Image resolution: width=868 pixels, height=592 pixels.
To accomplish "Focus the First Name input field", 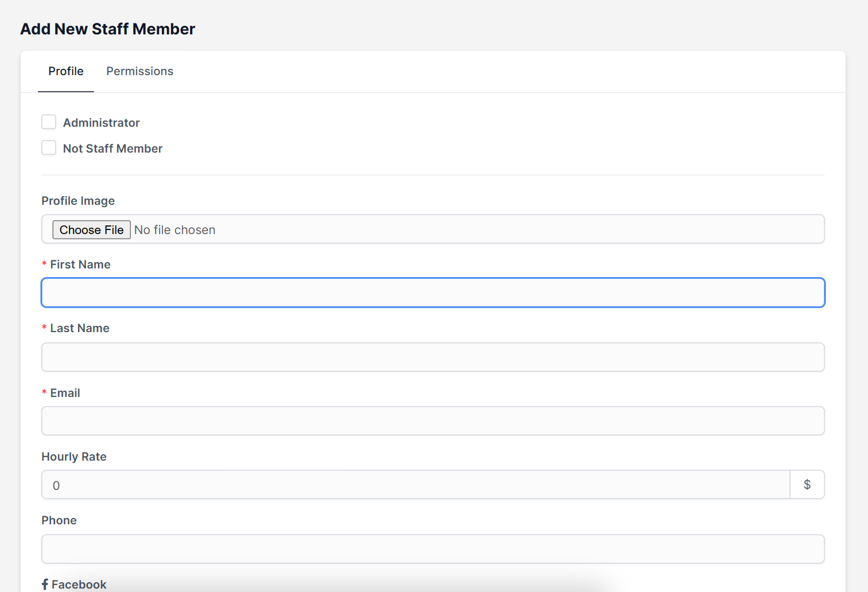I will 433,293.
